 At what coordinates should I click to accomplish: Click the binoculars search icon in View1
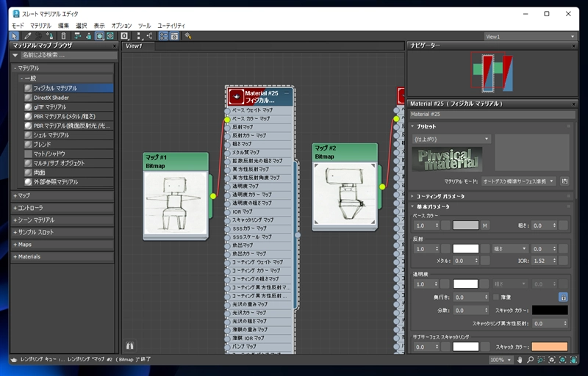click(x=130, y=346)
